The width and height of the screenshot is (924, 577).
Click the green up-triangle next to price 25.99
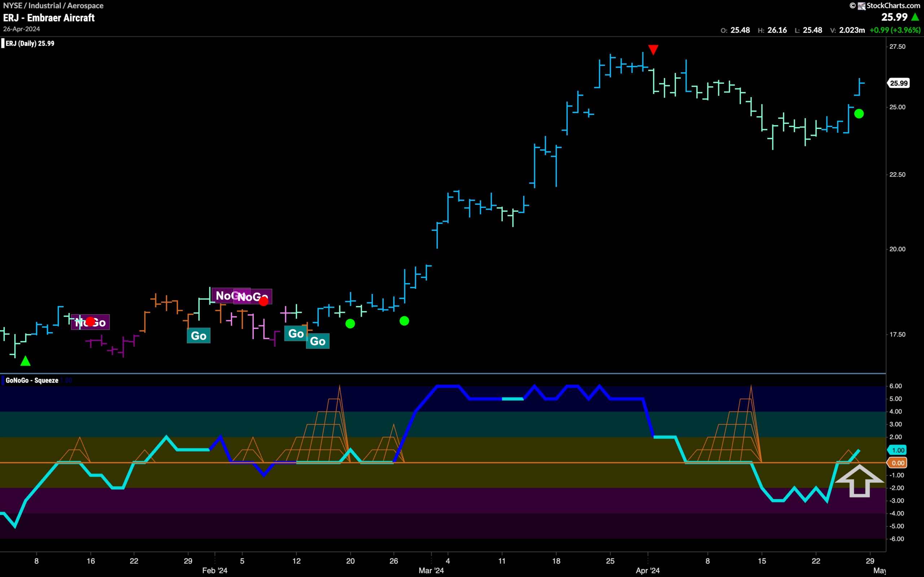coord(915,17)
